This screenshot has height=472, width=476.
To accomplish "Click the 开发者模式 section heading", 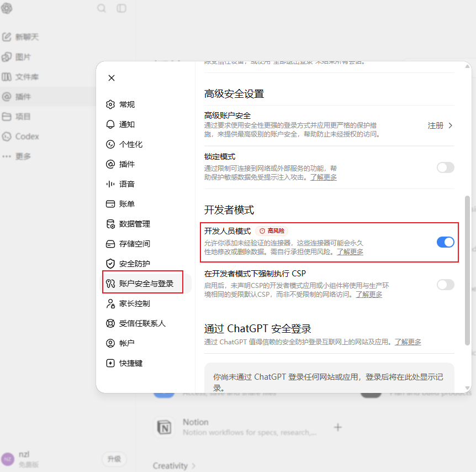I will pyautogui.click(x=229, y=209).
